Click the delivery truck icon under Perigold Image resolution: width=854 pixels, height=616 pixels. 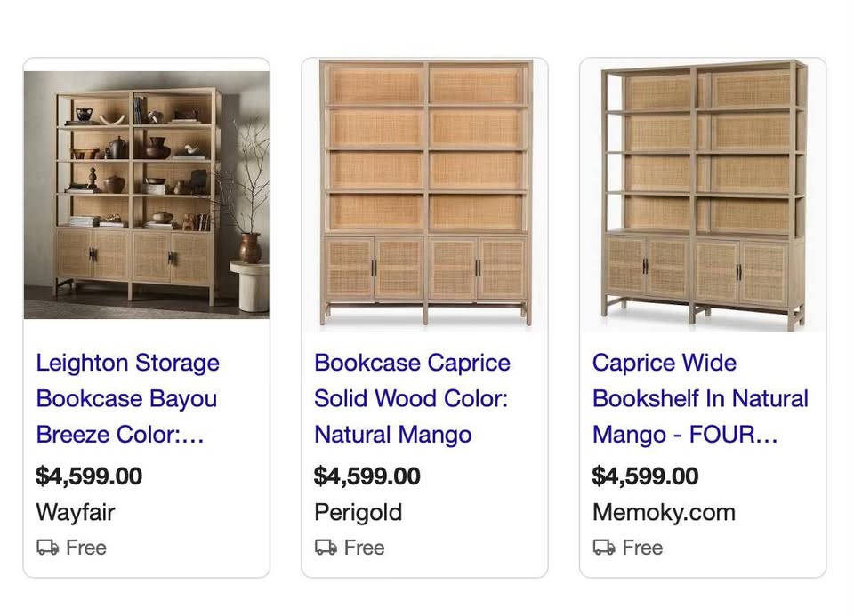(326, 548)
